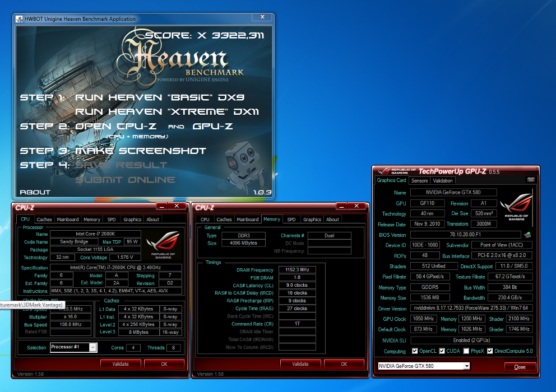Screen dimensions: 556x392
Task: Click Validate in the left CPU-Z window
Action: (121, 364)
